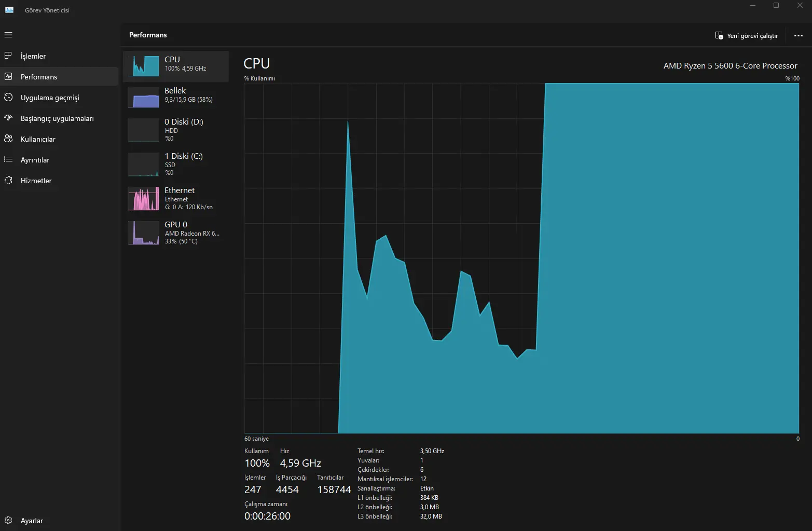Click Yeni görevi çalıştır button
This screenshot has height=531, width=812.
click(747, 36)
